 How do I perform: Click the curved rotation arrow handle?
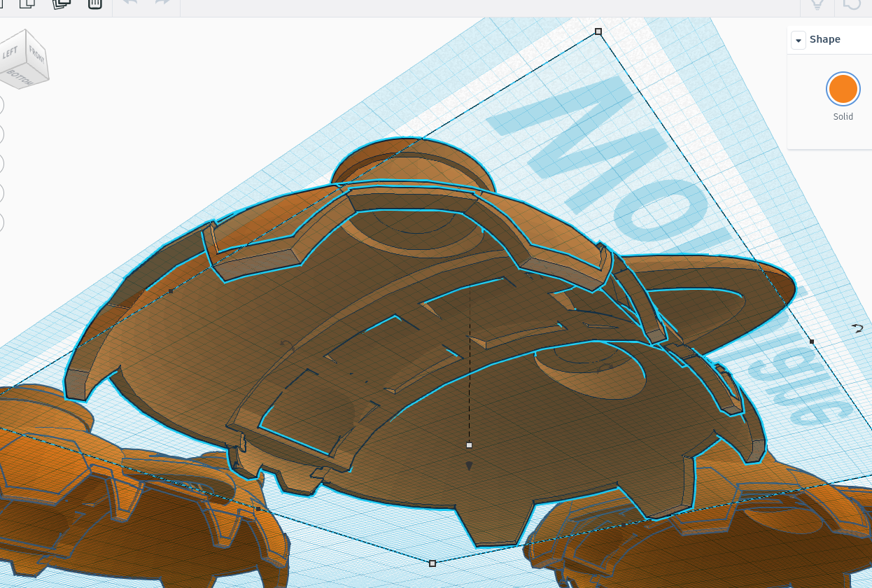click(857, 328)
